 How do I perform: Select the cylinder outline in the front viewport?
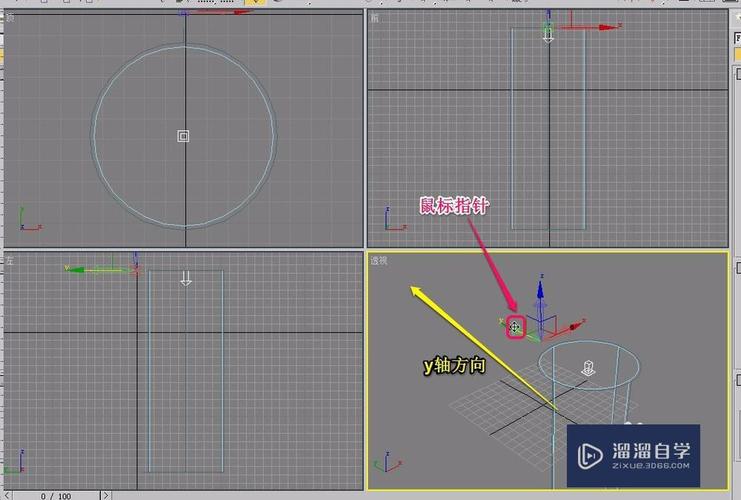(549, 129)
